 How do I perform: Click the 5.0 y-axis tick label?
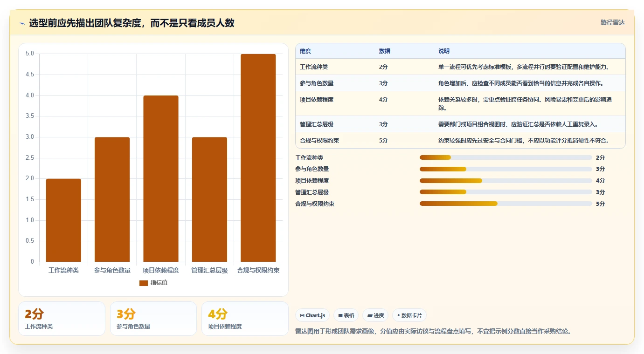[29, 54]
